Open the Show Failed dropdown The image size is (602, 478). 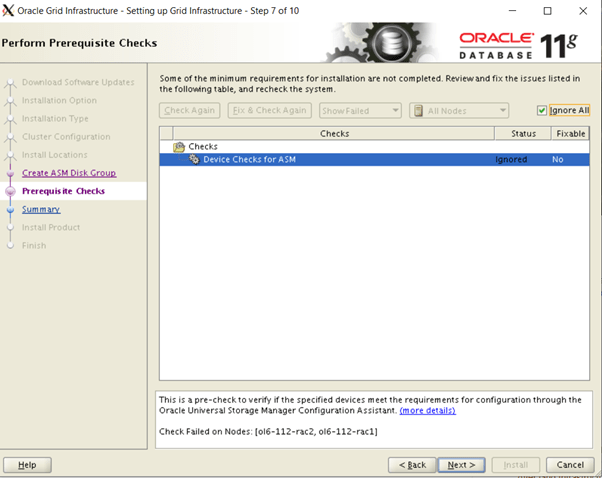[x=360, y=111]
